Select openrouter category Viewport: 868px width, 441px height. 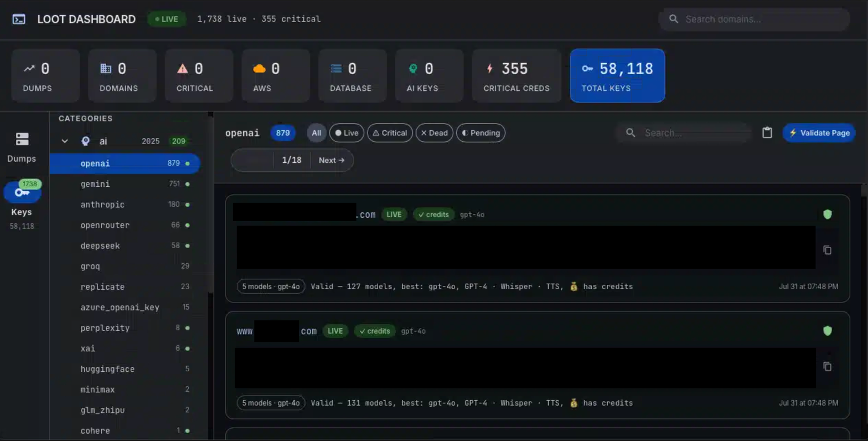click(x=125, y=225)
